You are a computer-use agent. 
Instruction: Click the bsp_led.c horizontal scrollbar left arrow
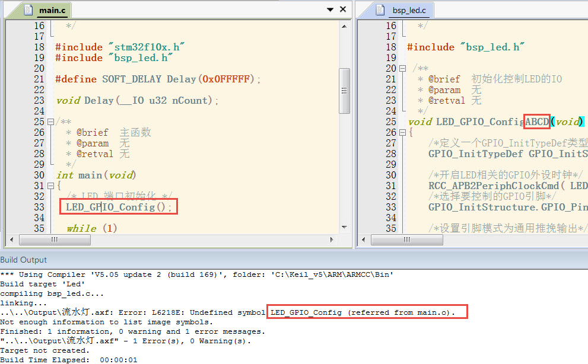point(363,240)
